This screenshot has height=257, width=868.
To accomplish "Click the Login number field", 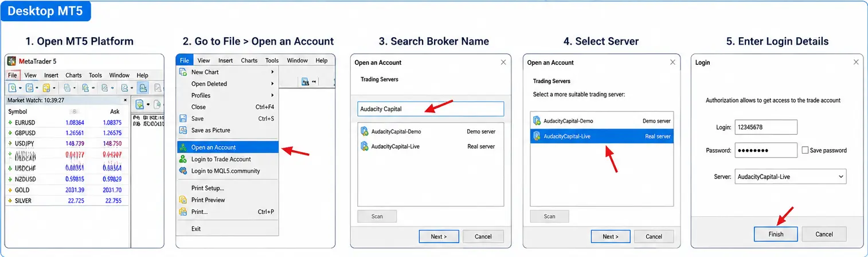I will pos(766,127).
